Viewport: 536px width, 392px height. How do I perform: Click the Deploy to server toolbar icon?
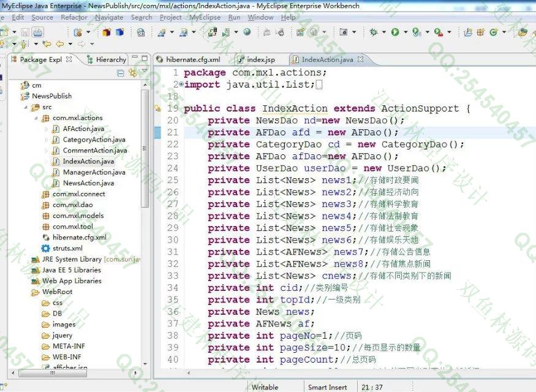213,32
